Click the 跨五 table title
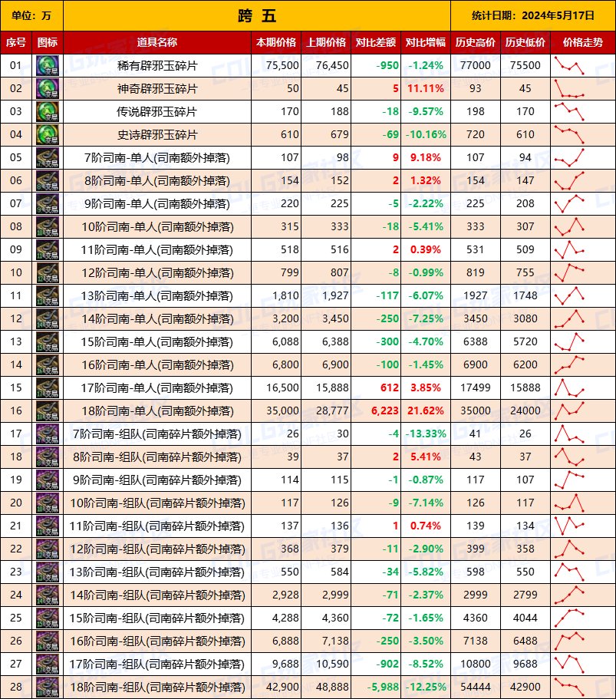 point(257,16)
